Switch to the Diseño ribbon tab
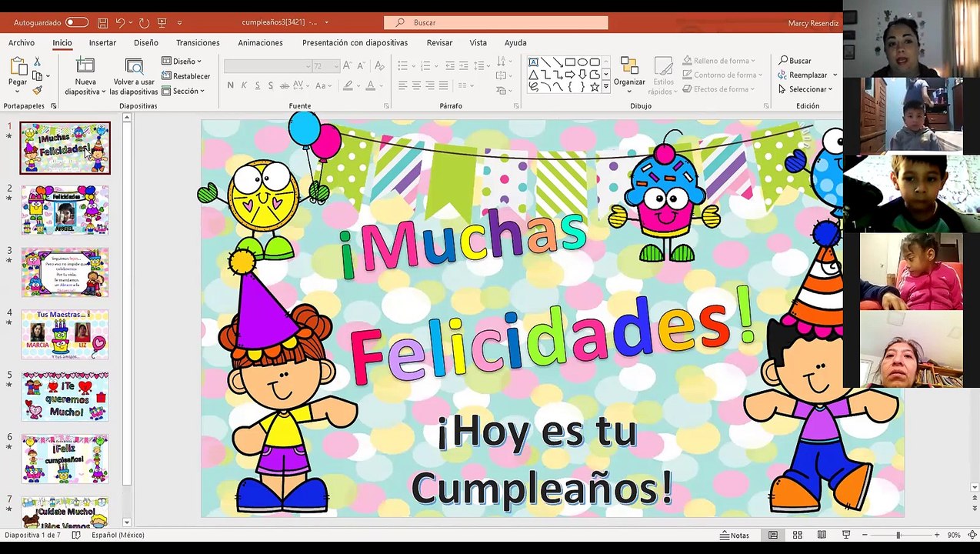The height and width of the screenshot is (554, 980). [146, 43]
